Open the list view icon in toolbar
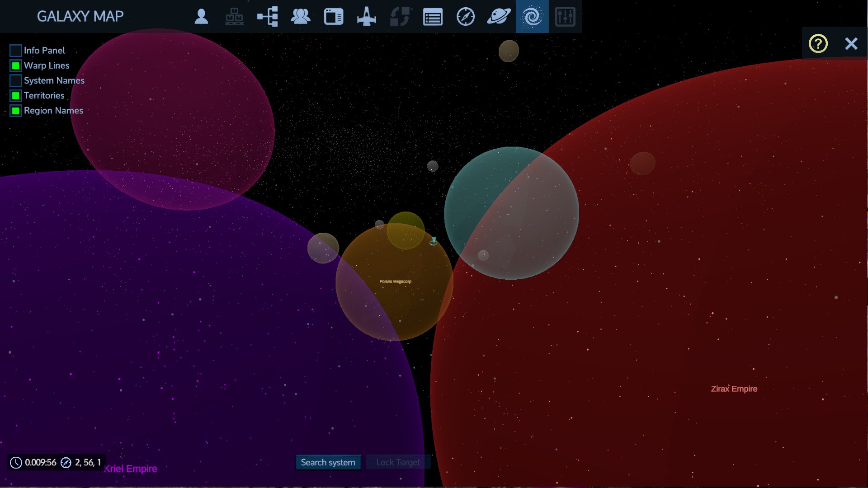 pyautogui.click(x=433, y=17)
